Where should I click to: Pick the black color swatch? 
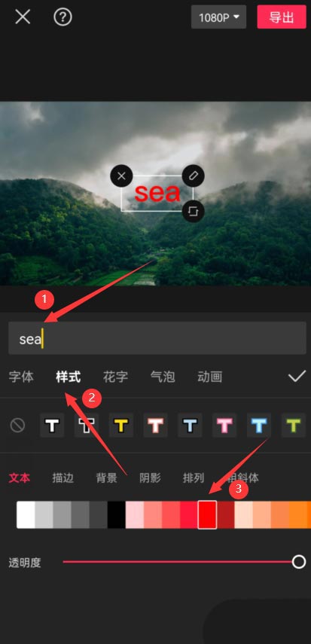coord(116,514)
